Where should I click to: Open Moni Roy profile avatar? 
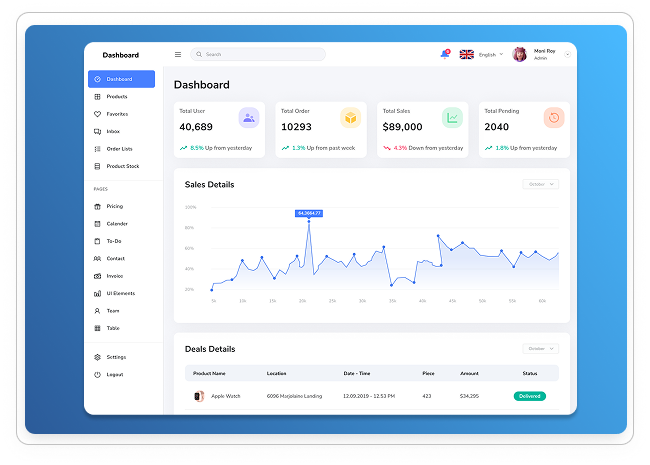[x=519, y=54]
